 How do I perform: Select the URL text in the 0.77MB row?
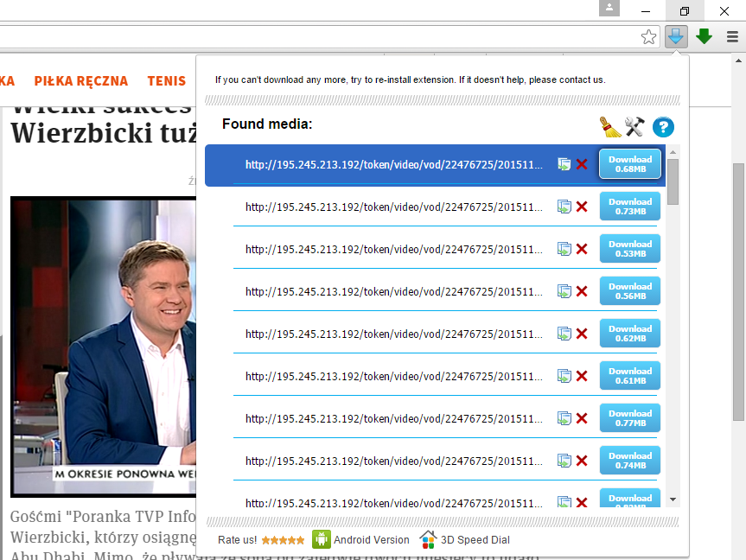pos(394,419)
